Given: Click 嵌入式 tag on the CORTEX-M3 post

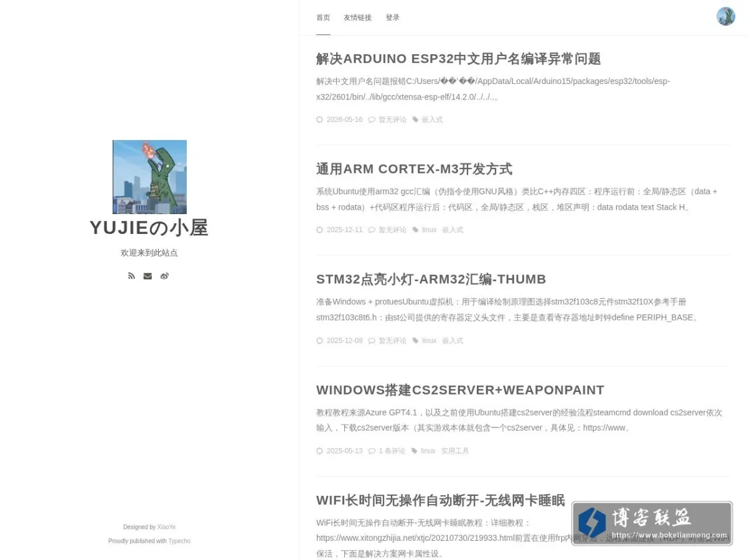Looking at the screenshot, I should (453, 230).
